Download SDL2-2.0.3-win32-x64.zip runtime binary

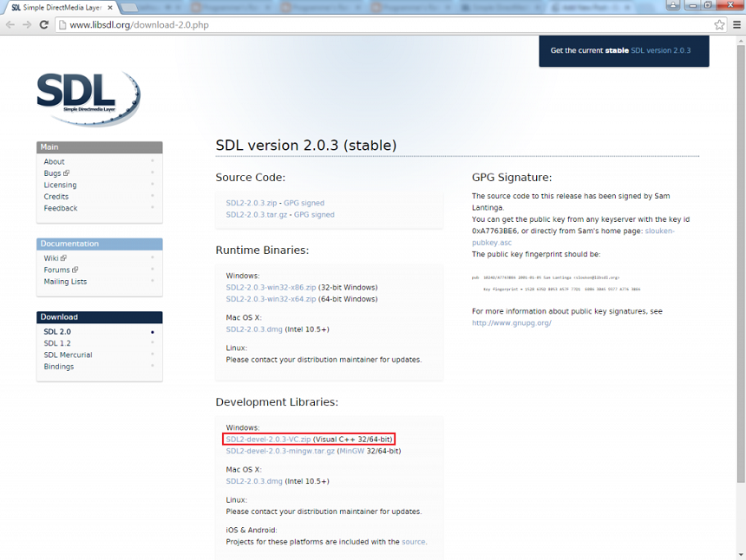coord(271,299)
